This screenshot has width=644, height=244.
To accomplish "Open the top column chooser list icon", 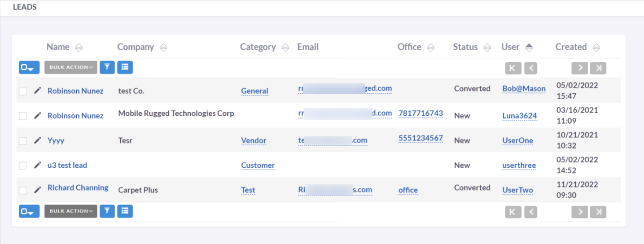I will (125, 67).
